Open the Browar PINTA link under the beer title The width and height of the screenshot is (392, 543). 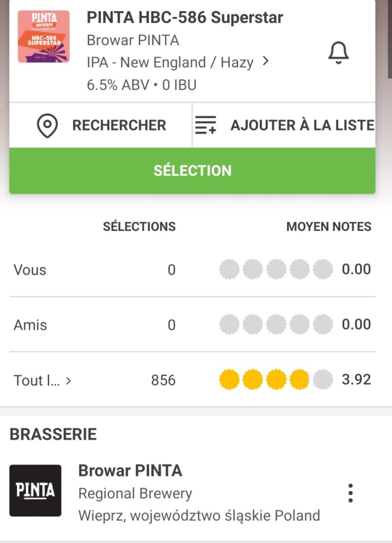click(x=133, y=40)
